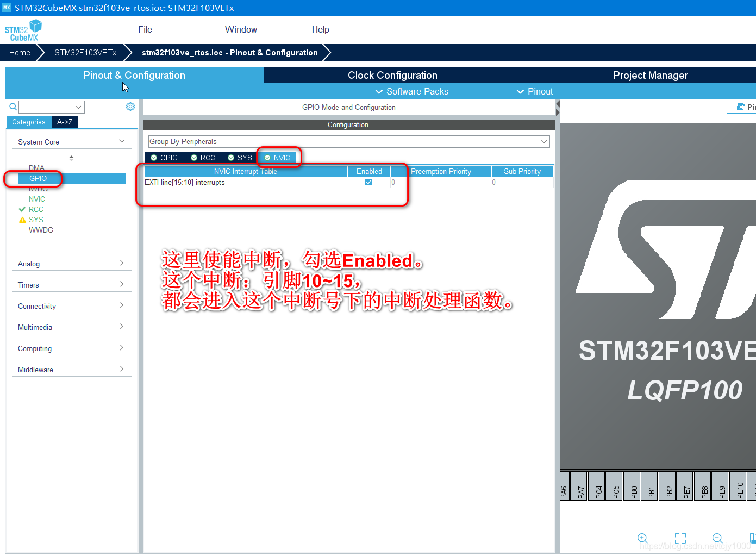Open the Window menu
This screenshot has width=756, height=556.
[241, 30]
